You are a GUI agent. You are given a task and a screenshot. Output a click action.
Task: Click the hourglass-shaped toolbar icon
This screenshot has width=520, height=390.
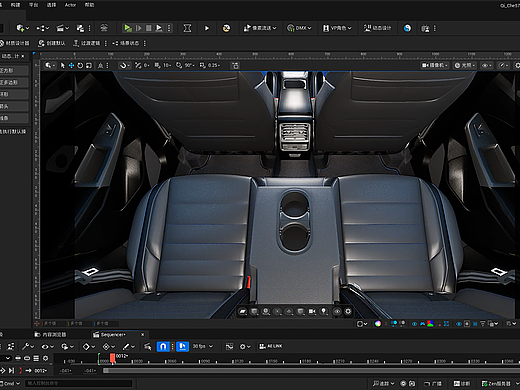tap(187, 28)
